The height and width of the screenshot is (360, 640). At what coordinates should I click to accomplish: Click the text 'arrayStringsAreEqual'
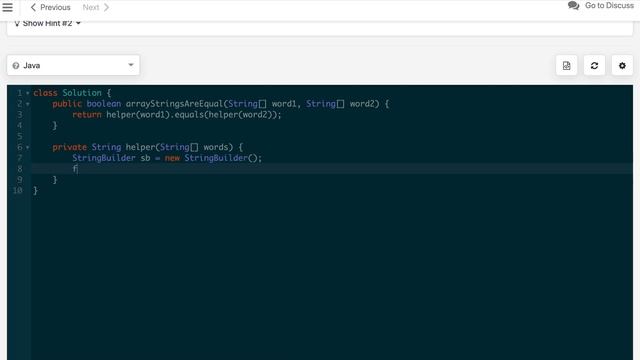174,104
